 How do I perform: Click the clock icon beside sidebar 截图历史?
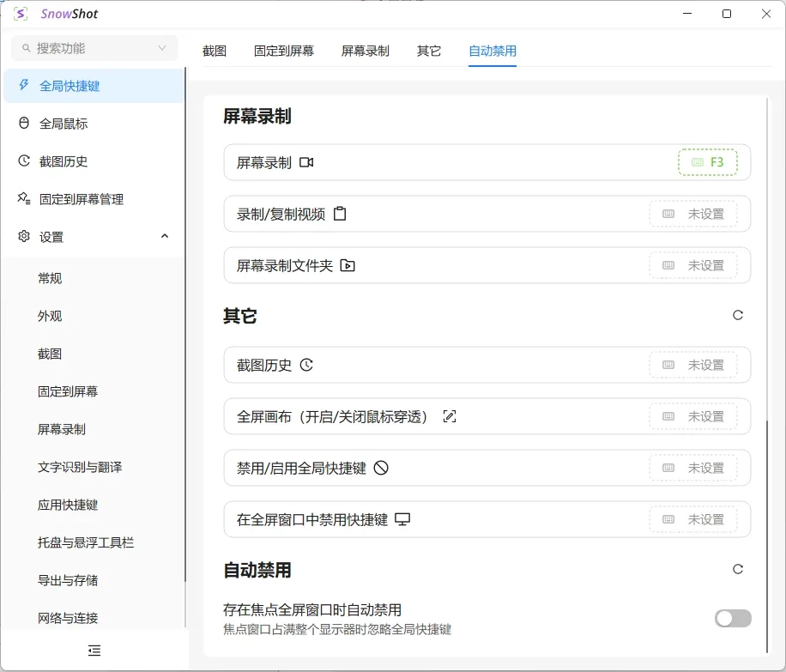click(23, 160)
